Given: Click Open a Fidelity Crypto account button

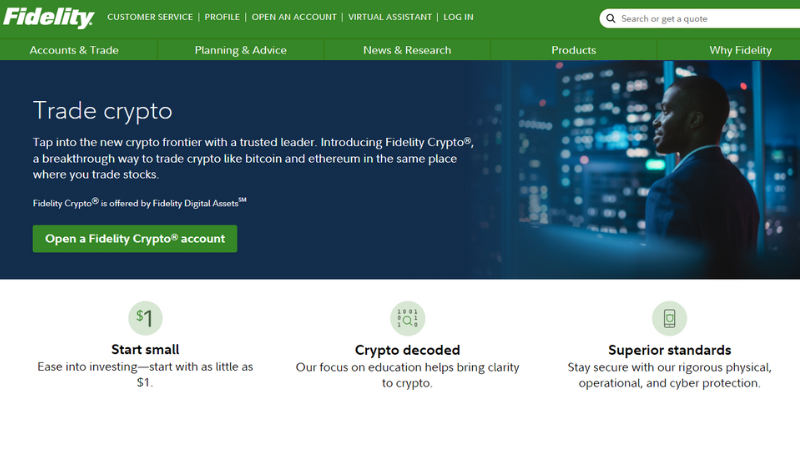Looking at the screenshot, I should [135, 239].
